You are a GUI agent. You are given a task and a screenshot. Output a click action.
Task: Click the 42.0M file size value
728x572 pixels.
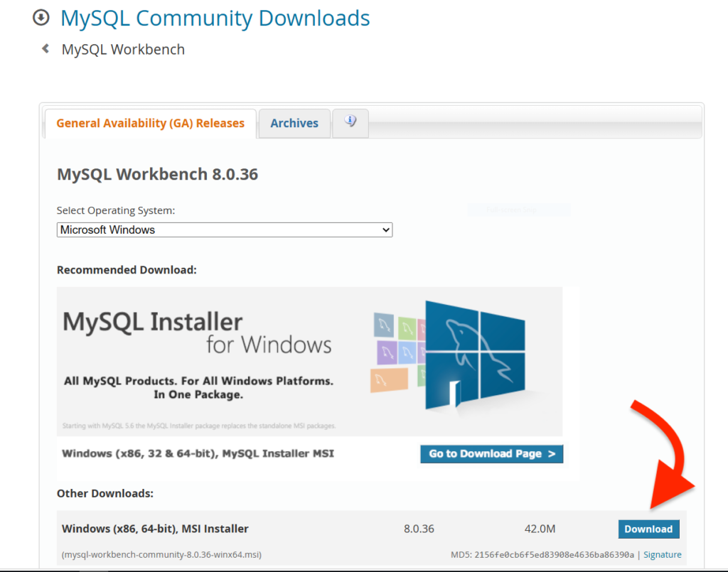(x=540, y=529)
